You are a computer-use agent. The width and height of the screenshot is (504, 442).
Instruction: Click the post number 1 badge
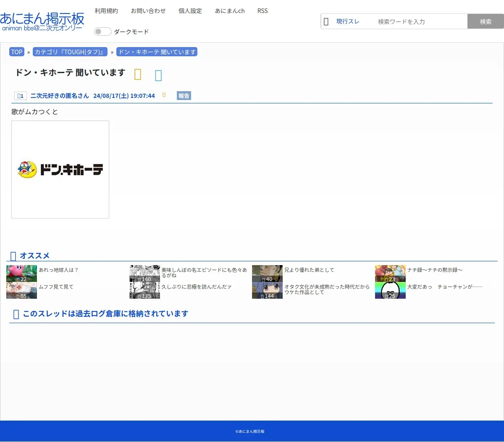[x=21, y=96]
